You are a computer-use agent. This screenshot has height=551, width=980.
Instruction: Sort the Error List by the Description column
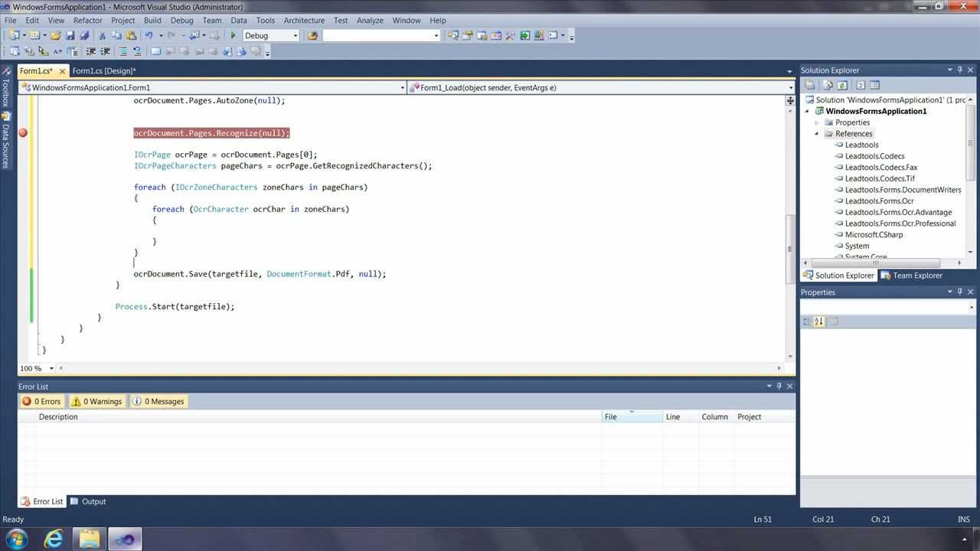tap(319, 417)
